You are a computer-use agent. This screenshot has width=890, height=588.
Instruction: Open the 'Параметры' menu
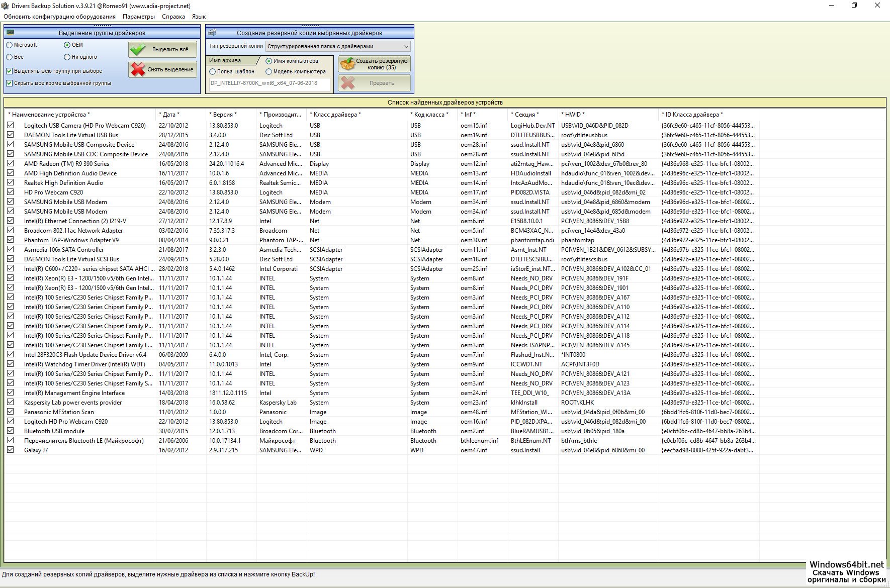(138, 17)
